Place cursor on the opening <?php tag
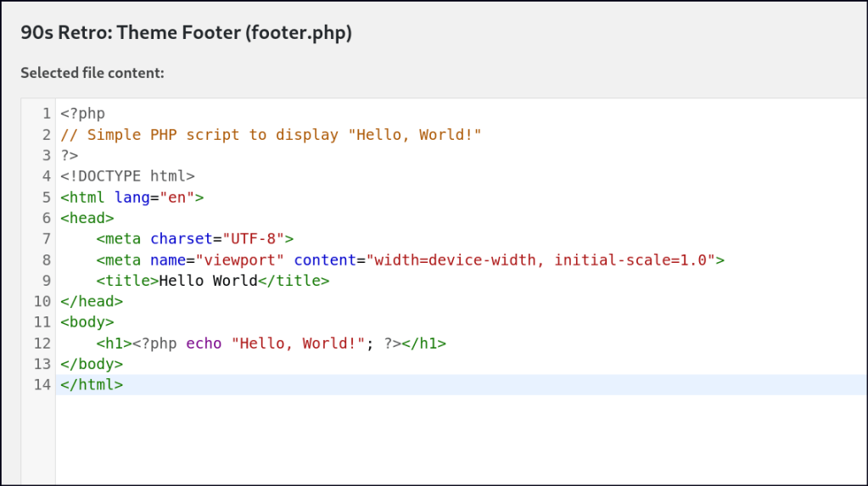Screen dimensions: 868x486 pyautogui.click(x=82, y=114)
